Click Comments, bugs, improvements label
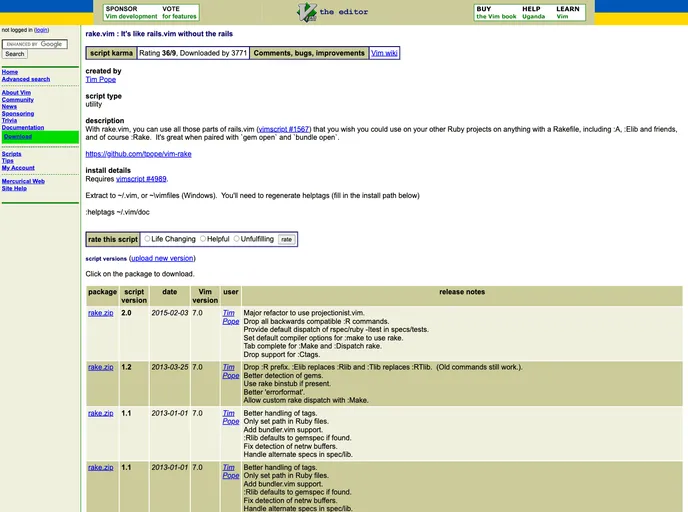 (x=309, y=53)
